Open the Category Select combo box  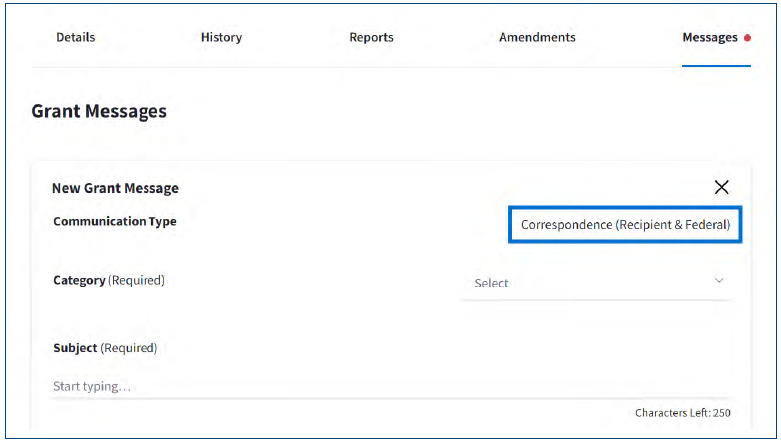tap(596, 283)
